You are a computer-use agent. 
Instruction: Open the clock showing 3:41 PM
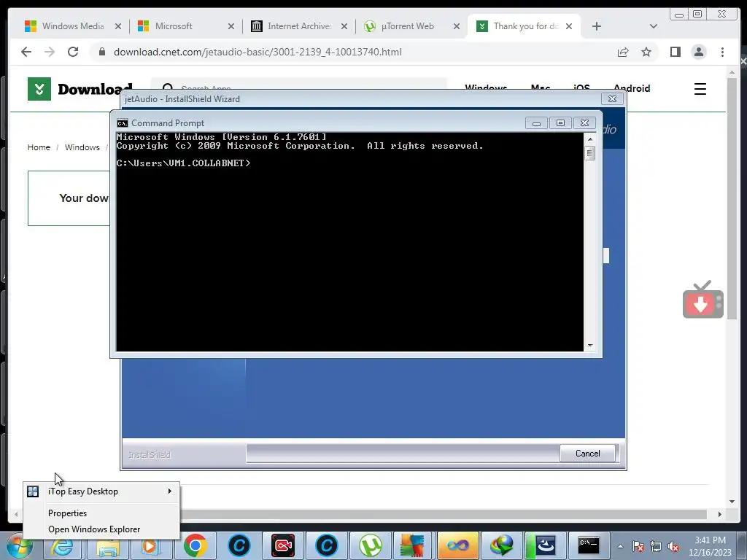[710, 546]
